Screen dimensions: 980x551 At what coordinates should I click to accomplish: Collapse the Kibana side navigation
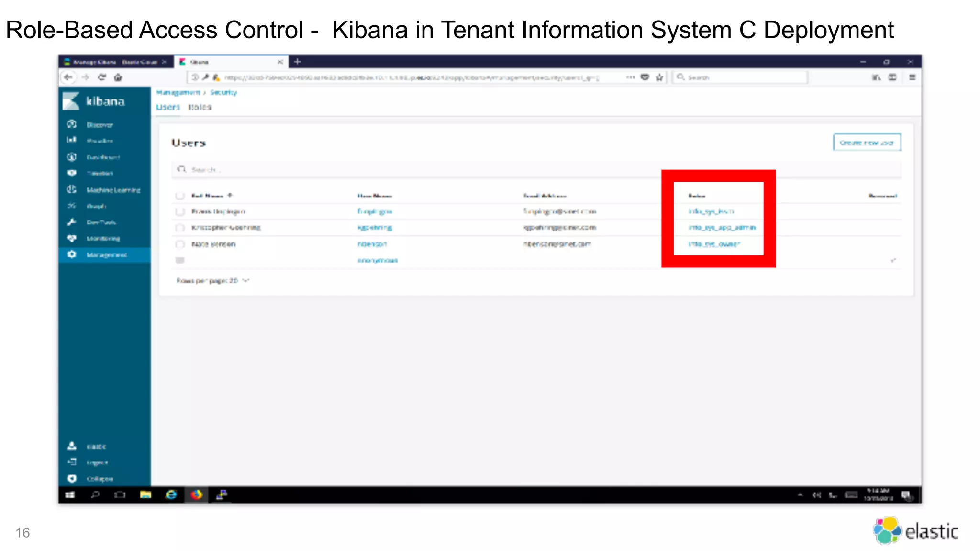click(99, 479)
